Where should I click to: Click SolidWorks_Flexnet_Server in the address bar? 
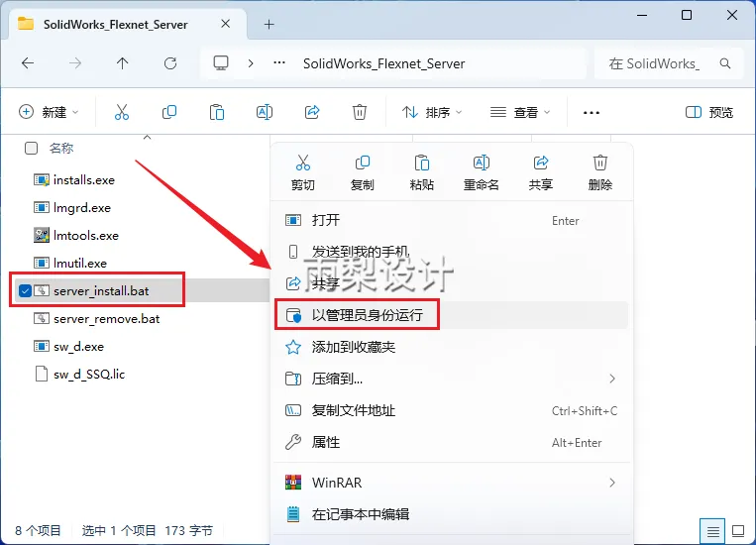pos(383,63)
